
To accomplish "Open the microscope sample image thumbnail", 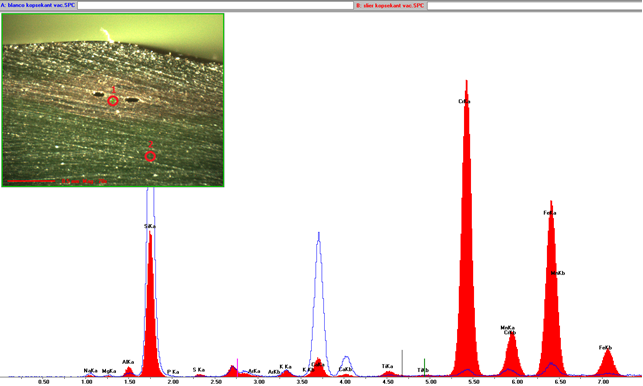I will click(x=113, y=100).
